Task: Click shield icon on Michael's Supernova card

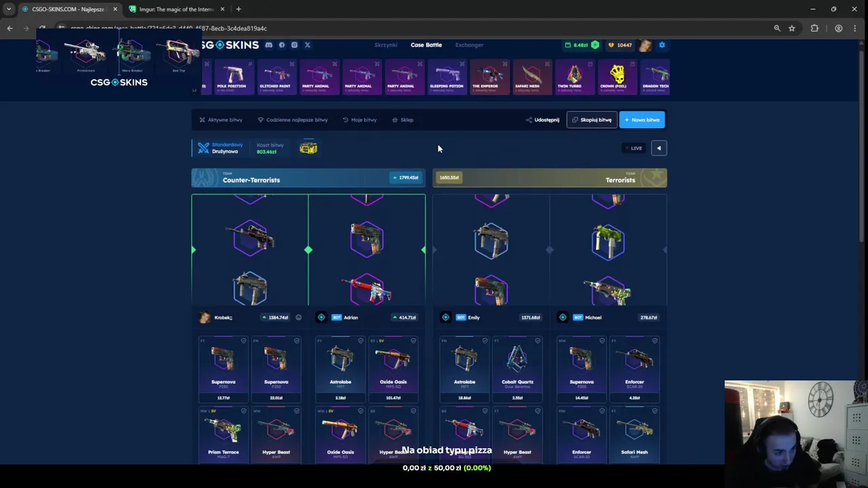Action: pos(602,341)
